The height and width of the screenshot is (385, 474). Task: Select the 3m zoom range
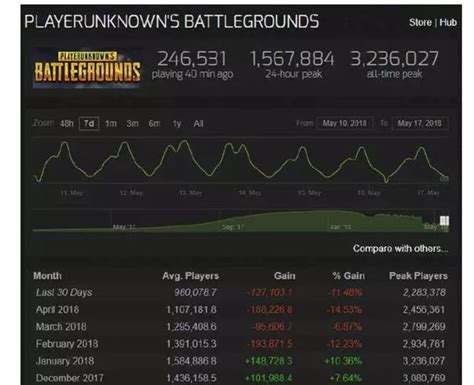point(132,124)
